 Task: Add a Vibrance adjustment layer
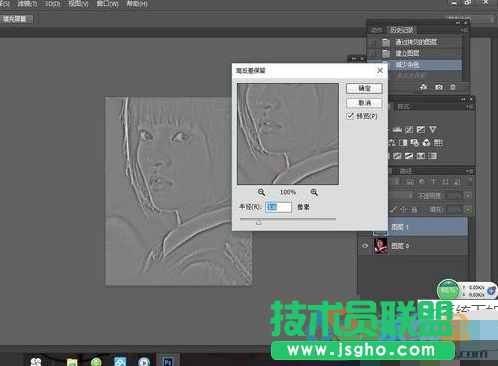[433, 129]
